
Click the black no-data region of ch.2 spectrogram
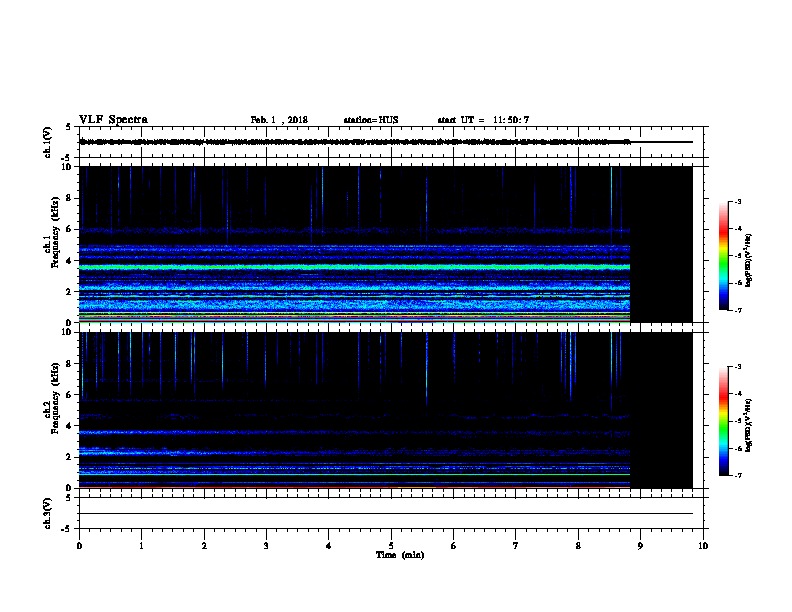pos(661,410)
